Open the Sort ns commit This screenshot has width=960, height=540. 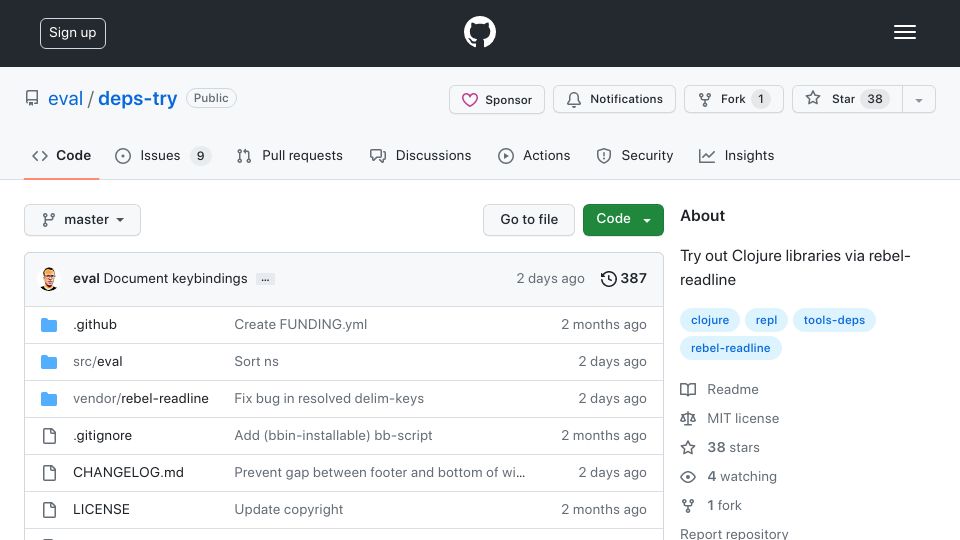[x=257, y=361]
